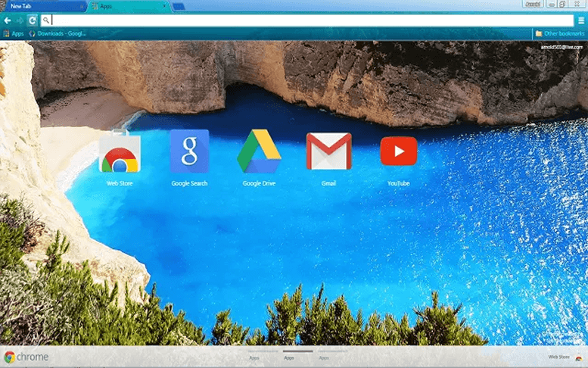Viewport: 588px width, 368px height.
Task: Click the Apps bookmark shortcut
Action: click(14, 33)
